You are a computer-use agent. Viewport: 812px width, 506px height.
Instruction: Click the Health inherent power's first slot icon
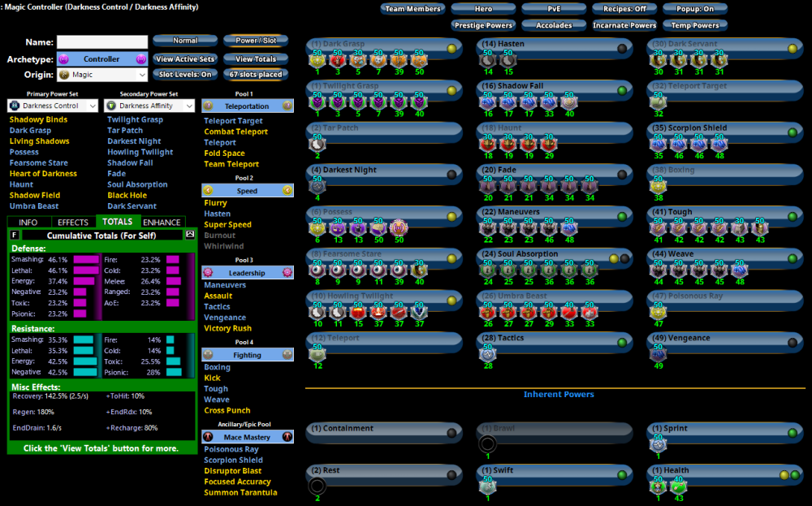659,486
